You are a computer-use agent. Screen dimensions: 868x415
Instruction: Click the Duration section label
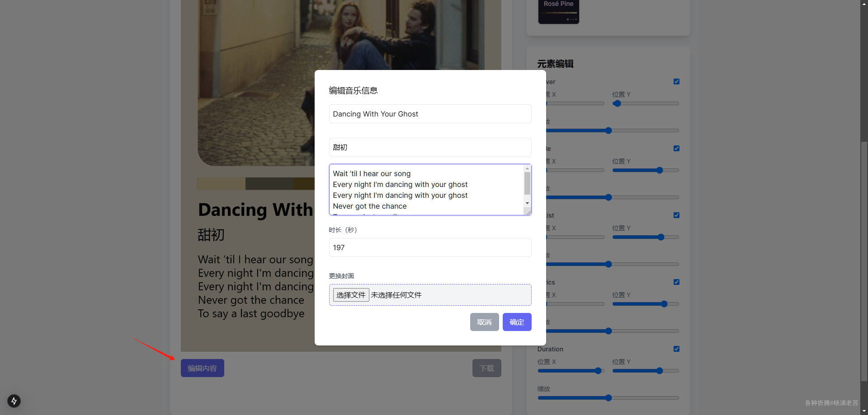tap(550, 349)
